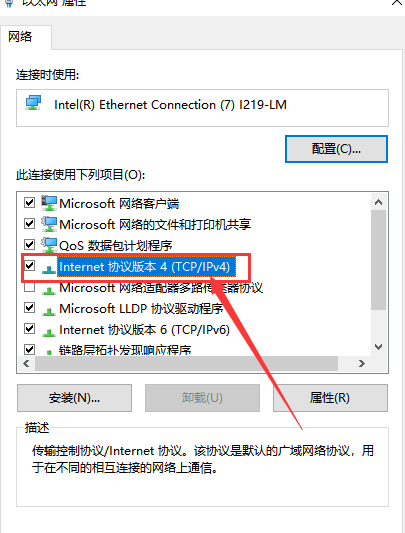
Task: Uncheck the Internet 协议版本 6 checkbox
Action: [30, 329]
